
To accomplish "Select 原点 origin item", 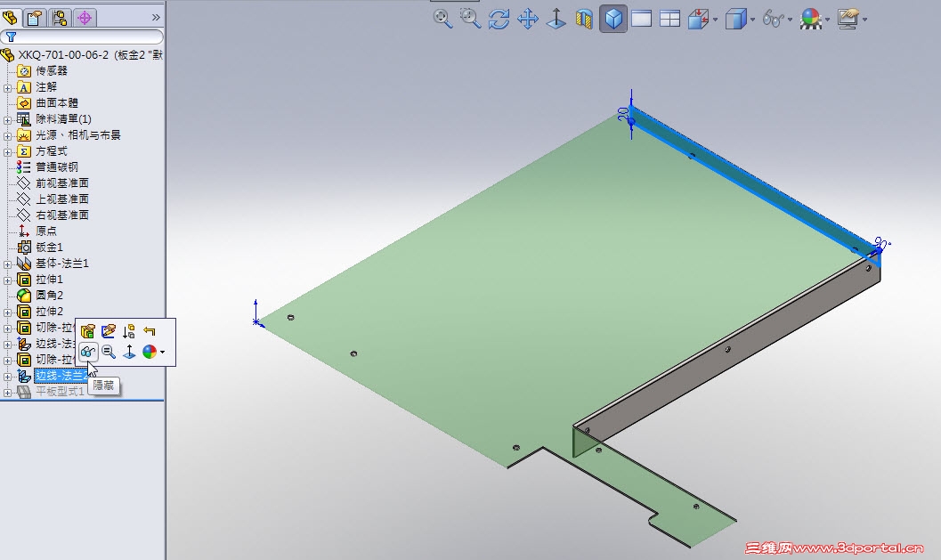I will point(46,231).
